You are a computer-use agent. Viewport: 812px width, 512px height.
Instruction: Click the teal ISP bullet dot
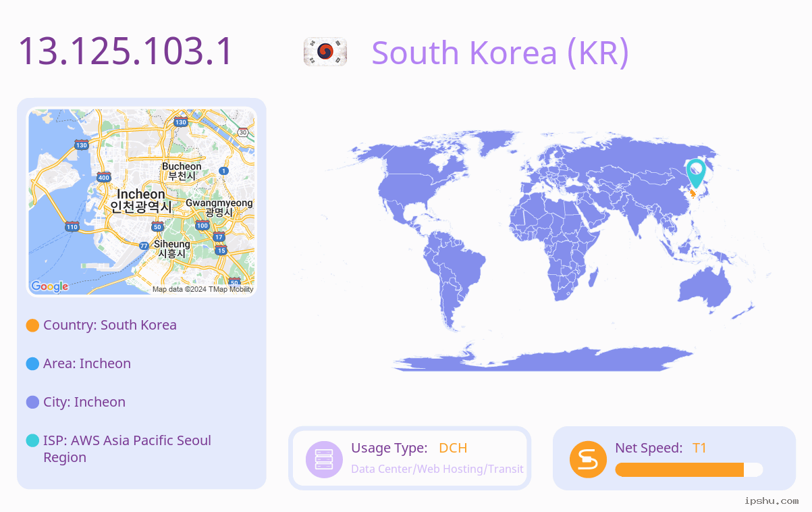click(32, 441)
